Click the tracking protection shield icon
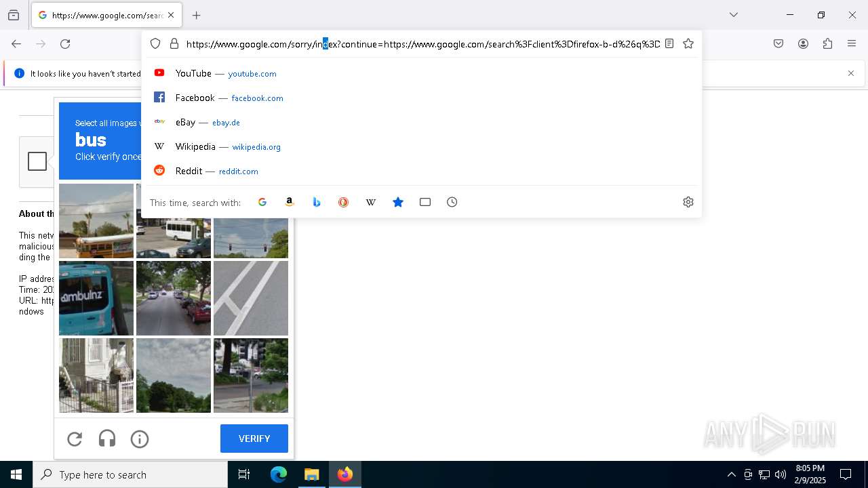Image resolution: width=868 pixels, height=488 pixels. pyautogui.click(x=155, y=44)
